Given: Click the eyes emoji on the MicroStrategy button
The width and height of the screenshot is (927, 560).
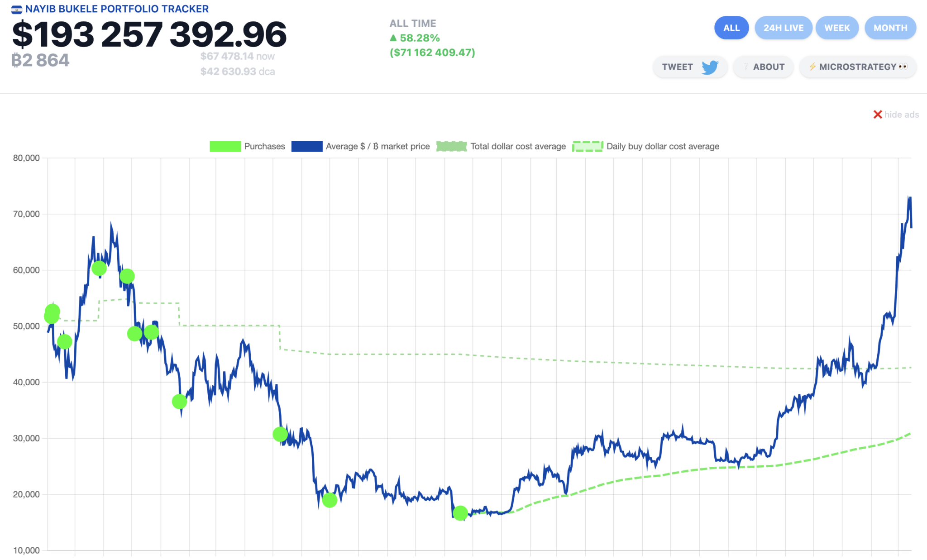Looking at the screenshot, I should [903, 67].
